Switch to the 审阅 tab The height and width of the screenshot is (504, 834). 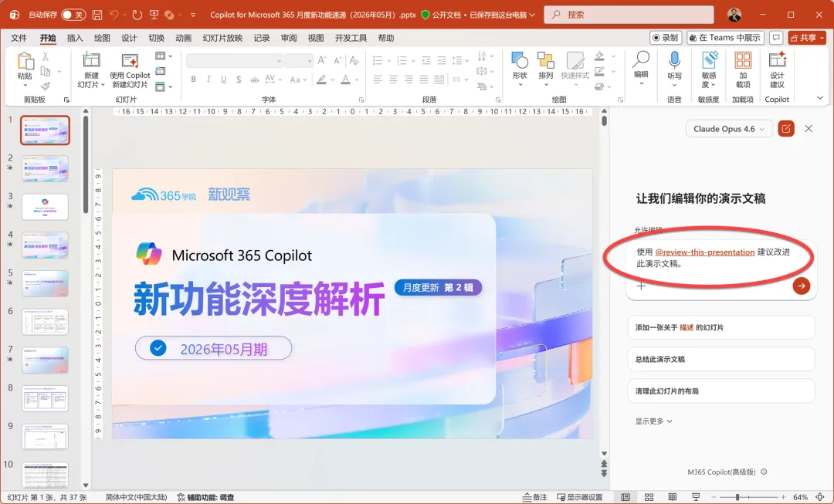tap(289, 38)
